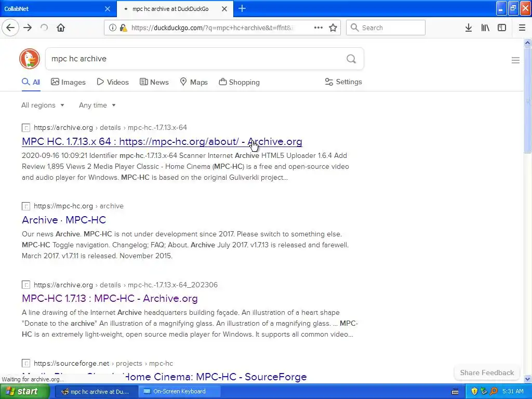Image resolution: width=532 pixels, height=399 pixels.
Task: Open MPC-HC 1.7.13 : MPC-HC - Archive.org link
Action: pos(110,298)
